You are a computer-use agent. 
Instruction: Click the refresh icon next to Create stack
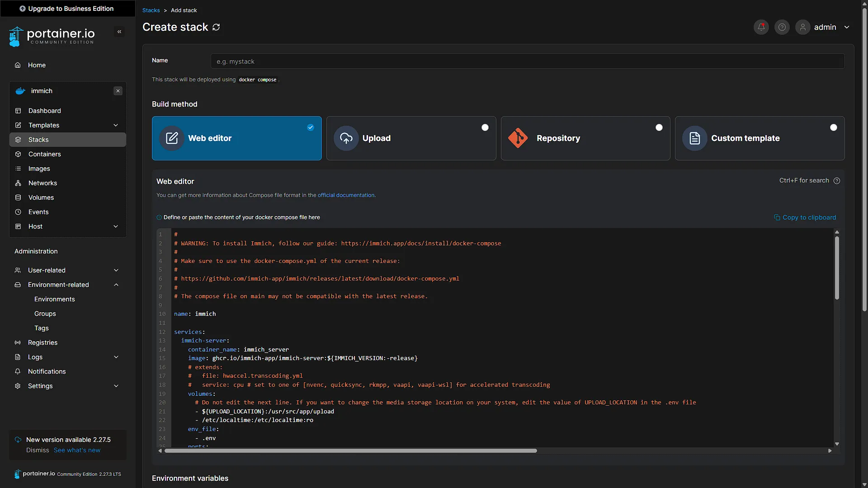(x=216, y=27)
